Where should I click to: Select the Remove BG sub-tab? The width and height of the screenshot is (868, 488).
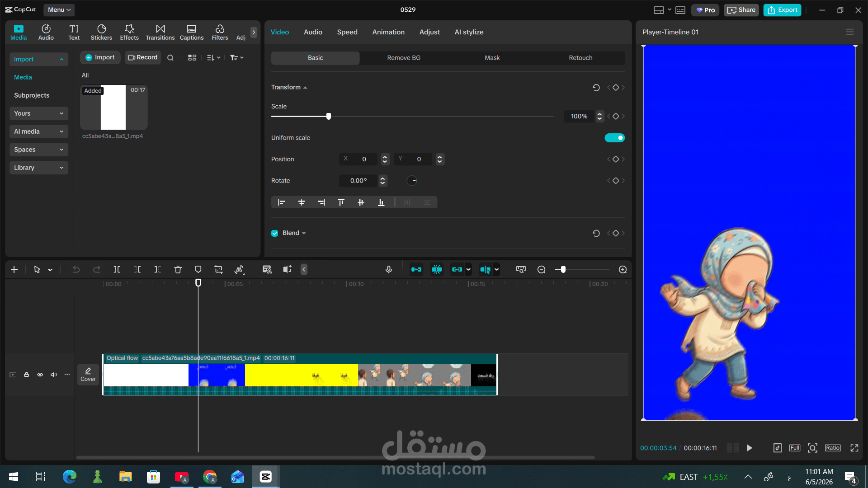click(404, 58)
